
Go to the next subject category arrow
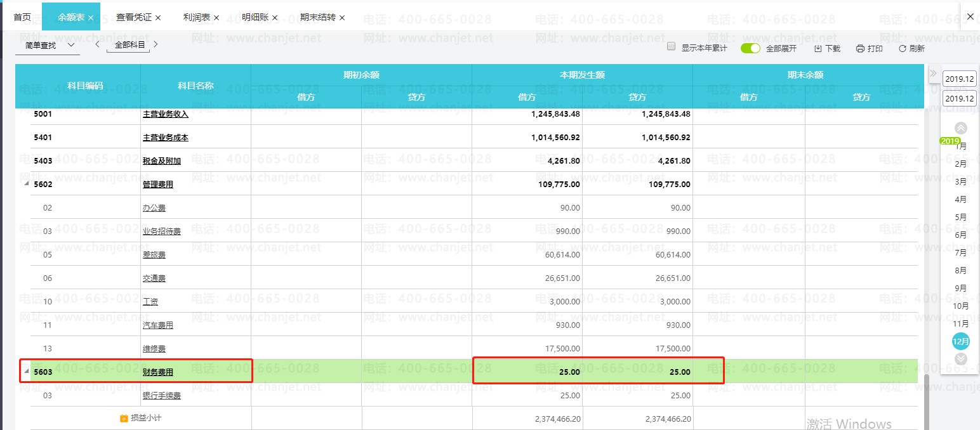click(156, 45)
